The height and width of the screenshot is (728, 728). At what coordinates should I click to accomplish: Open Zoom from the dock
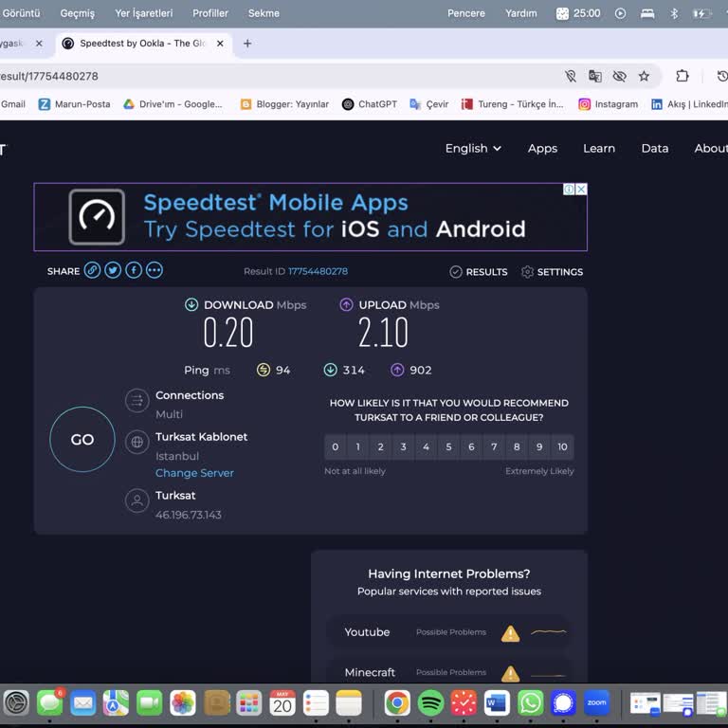point(596,703)
